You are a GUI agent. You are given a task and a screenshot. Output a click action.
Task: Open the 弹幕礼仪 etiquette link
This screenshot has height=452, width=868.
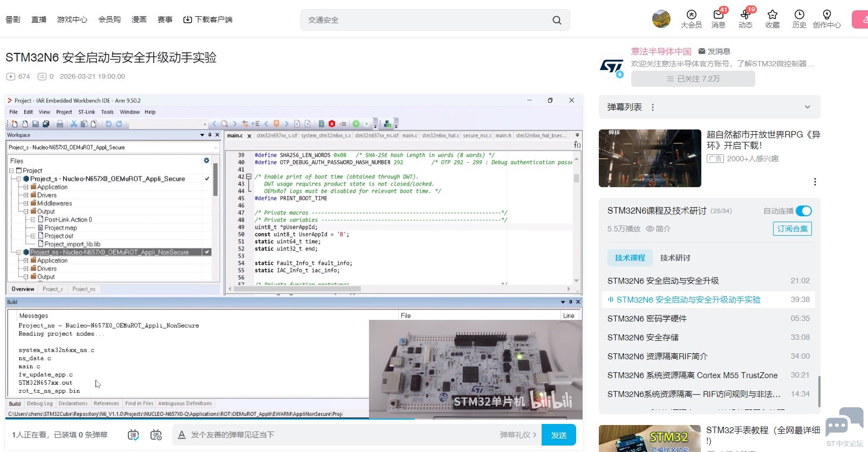pyautogui.click(x=518, y=435)
